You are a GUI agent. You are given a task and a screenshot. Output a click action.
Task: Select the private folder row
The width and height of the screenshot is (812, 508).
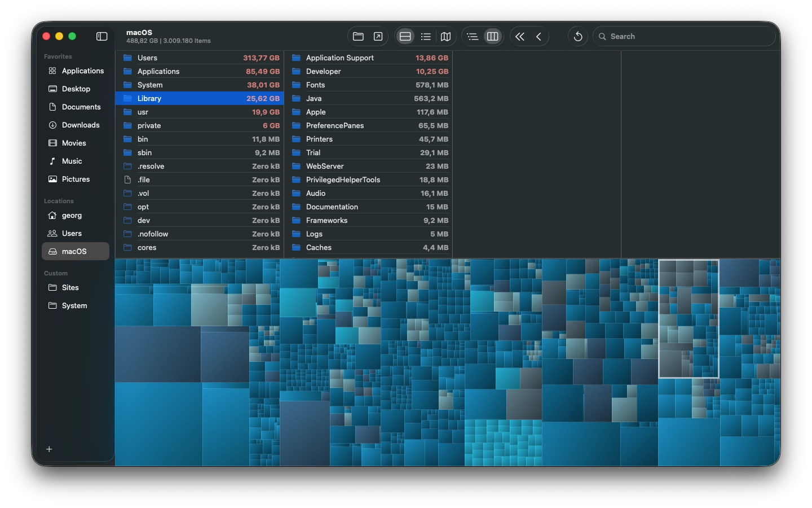[200, 125]
